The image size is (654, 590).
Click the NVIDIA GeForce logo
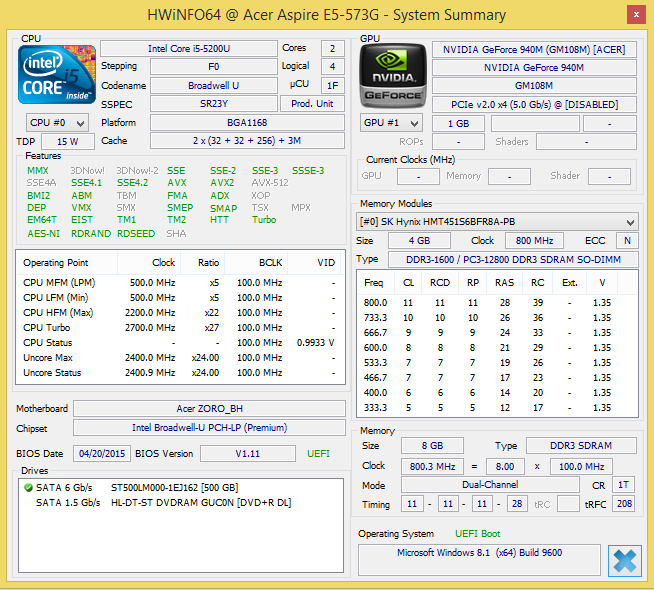(393, 76)
